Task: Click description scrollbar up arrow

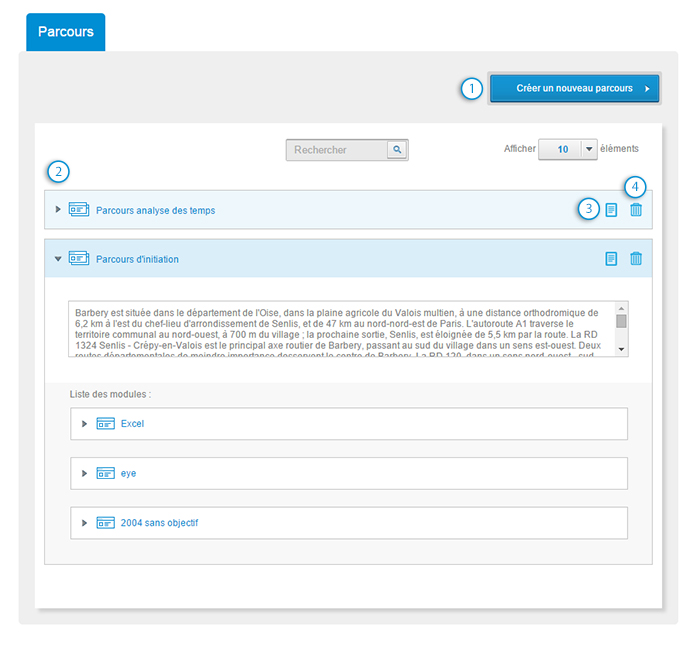Action: [x=621, y=308]
